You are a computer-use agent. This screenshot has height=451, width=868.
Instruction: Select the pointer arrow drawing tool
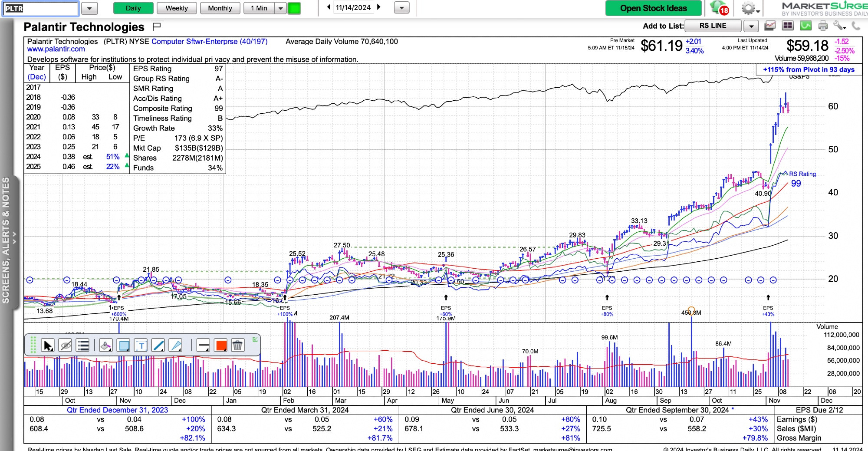tap(47, 346)
